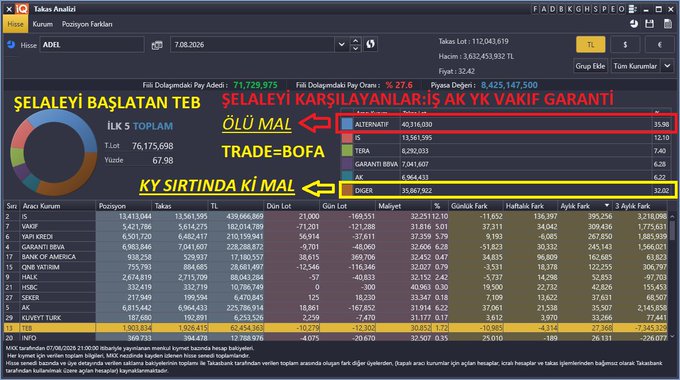The width and height of the screenshot is (680, 380).
Task: Select QNB YATIRIM row
Action: pyautogui.click(x=336, y=267)
